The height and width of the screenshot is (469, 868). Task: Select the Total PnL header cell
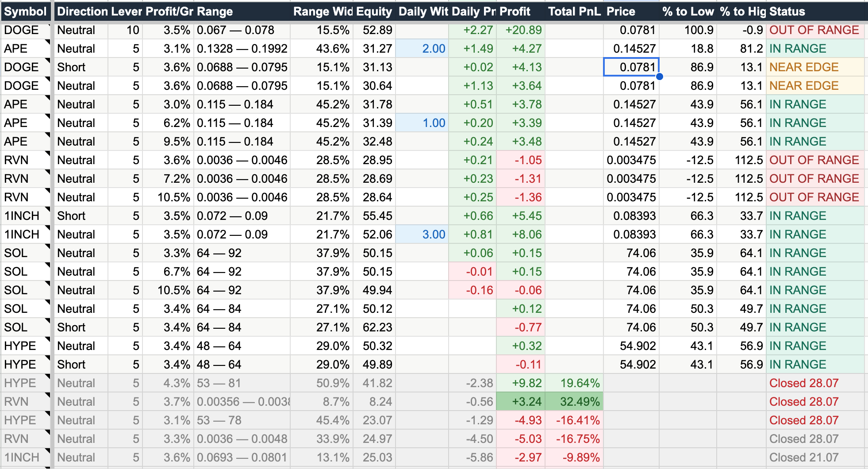574,12
